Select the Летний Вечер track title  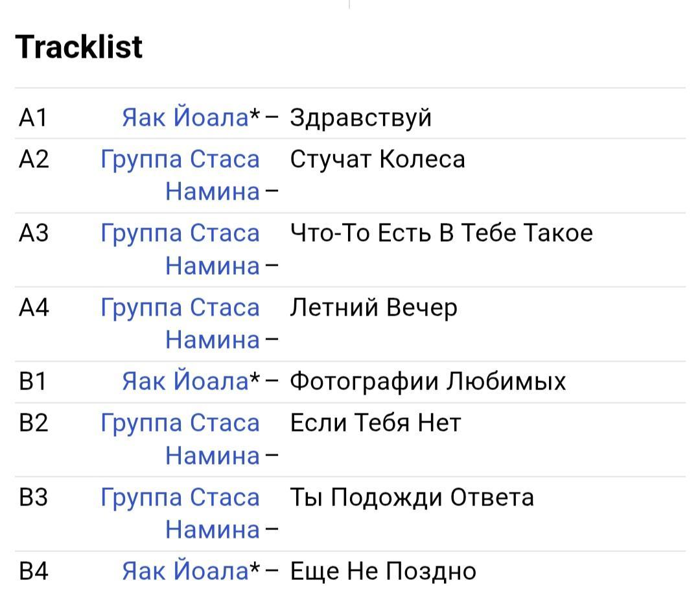click(x=373, y=307)
